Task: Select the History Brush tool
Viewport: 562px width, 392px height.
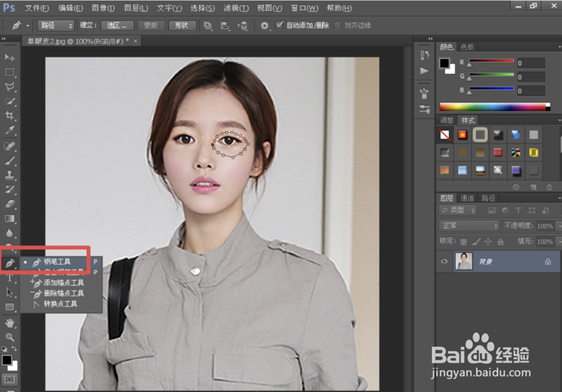Action: pyautogui.click(x=10, y=189)
